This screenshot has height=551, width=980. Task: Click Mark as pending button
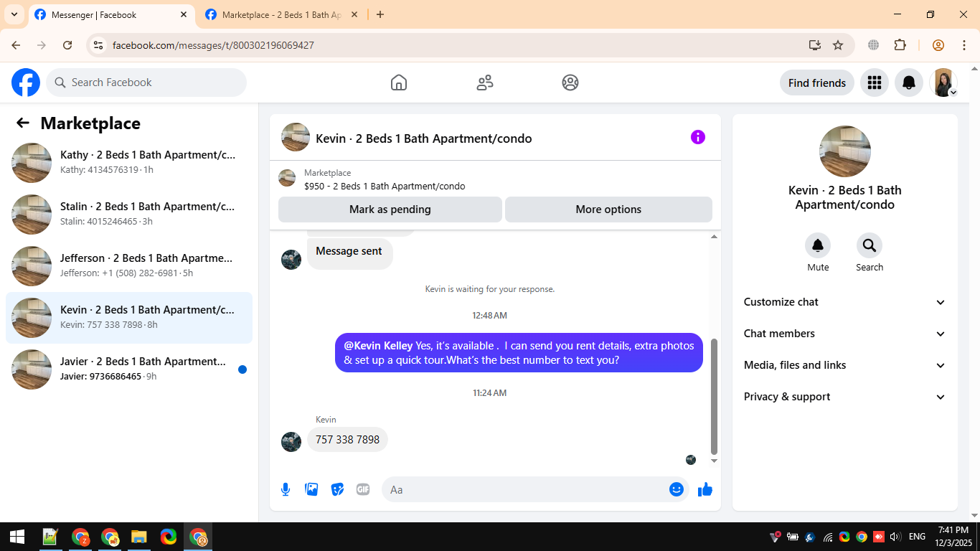tap(390, 209)
